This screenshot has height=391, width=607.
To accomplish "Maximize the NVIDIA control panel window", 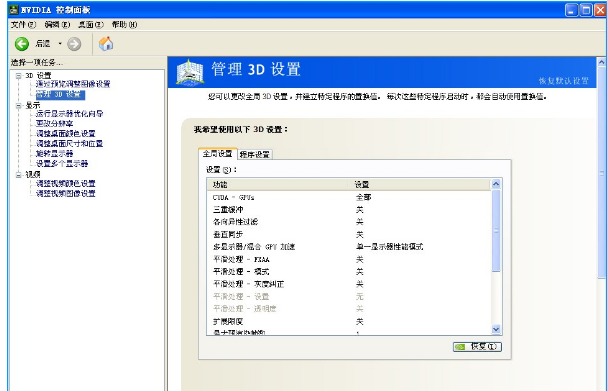I will pyautogui.click(x=586, y=10).
